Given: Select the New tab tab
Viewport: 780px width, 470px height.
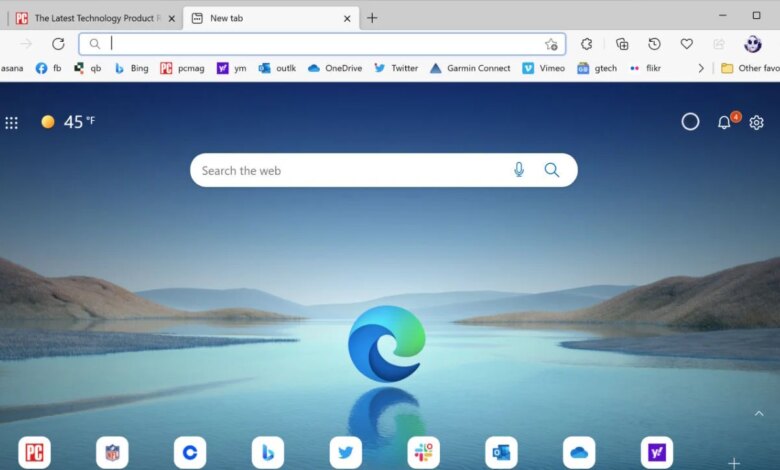Looking at the screenshot, I should 271,18.
